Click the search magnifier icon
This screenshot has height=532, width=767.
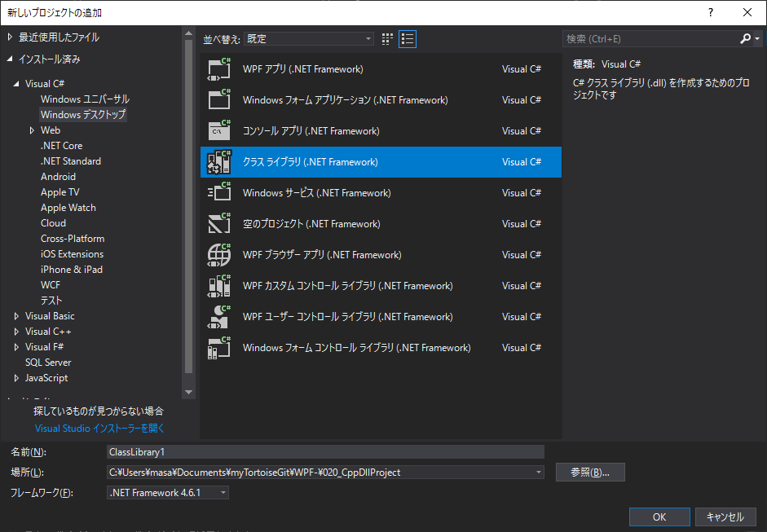[x=745, y=38]
